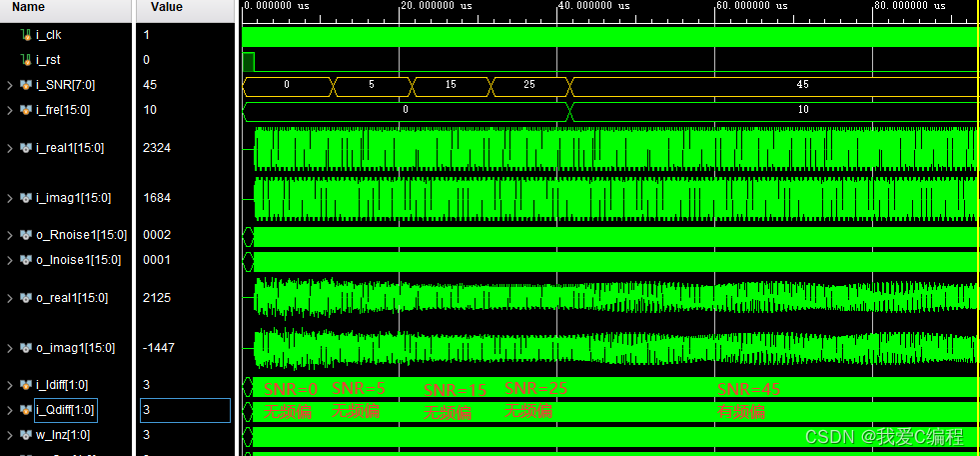The width and height of the screenshot is (980, 456).
Task: Select the o_Inoise1[15:0] signal name
Action: tap(78, 260)
